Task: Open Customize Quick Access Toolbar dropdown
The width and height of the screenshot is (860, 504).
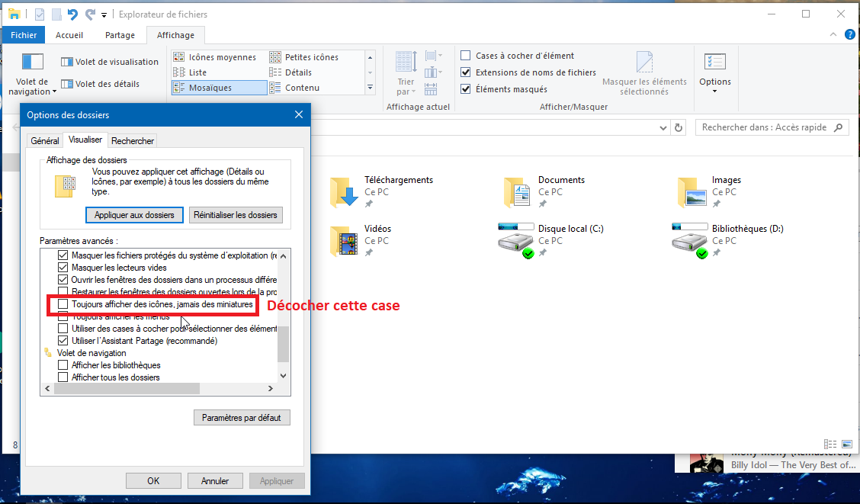Action: [104, 14]
